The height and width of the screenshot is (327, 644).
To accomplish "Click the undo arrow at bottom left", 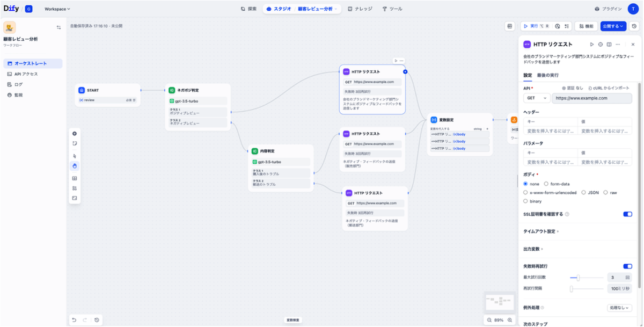I will point(75,320).
